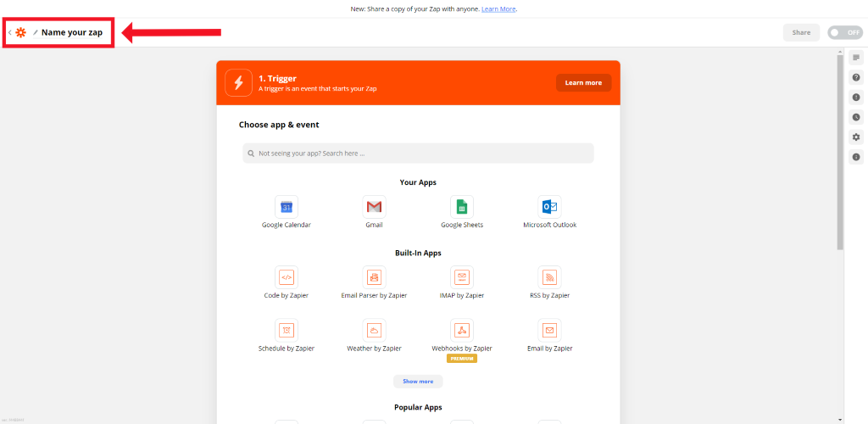Image resolution: width=868 pixels, height=424 pixels.
Task: Click the Share button
Action: pos(801,33)
